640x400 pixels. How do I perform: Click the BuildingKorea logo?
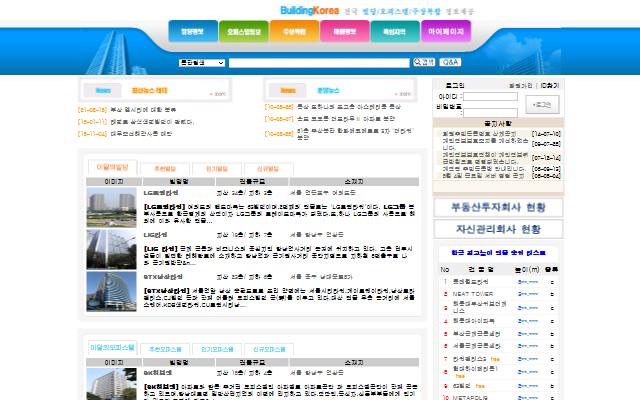coord(309,11)
